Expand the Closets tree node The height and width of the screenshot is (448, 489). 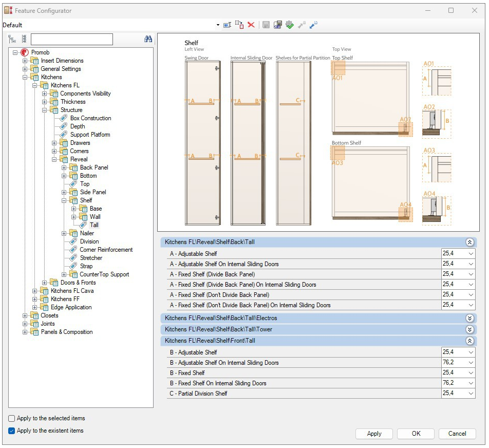(25, 316)
